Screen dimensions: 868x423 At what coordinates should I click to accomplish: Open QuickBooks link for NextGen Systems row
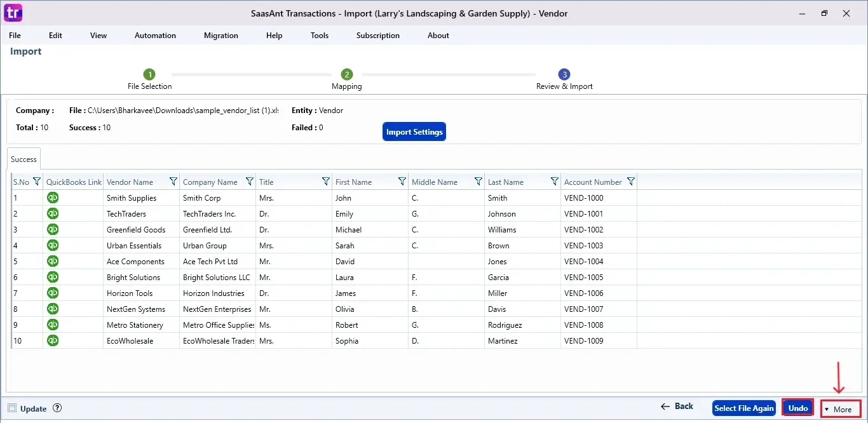53,309
